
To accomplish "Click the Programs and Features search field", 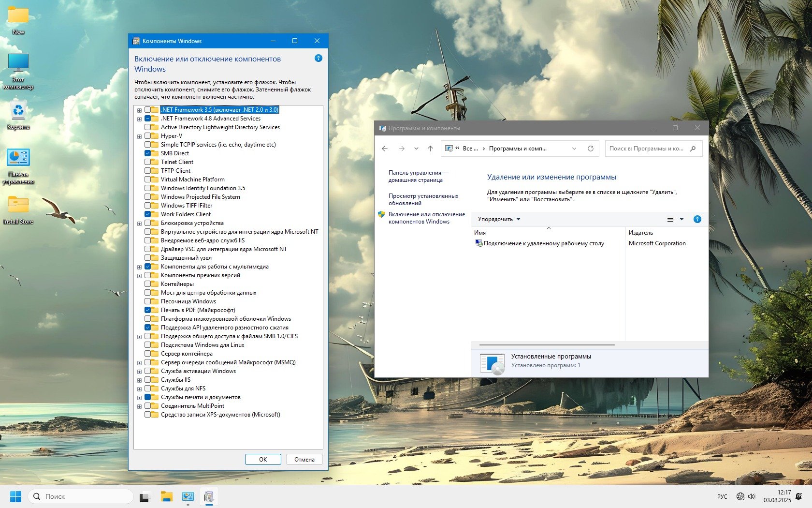I will pyautogui.click(x=647, y=149).
